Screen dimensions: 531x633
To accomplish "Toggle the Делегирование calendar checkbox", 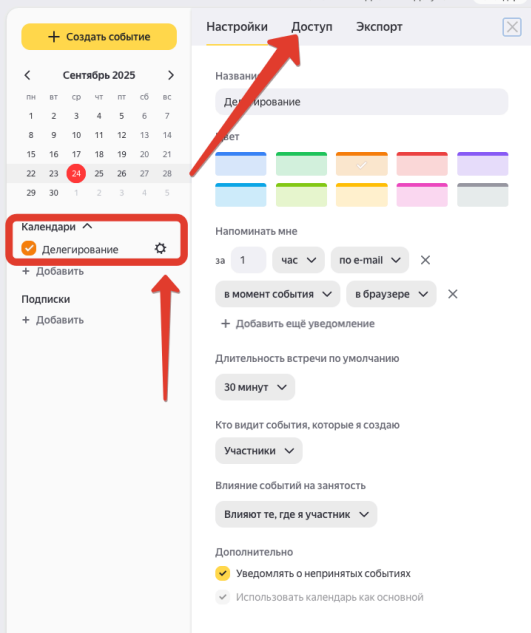I will point(29,248).
